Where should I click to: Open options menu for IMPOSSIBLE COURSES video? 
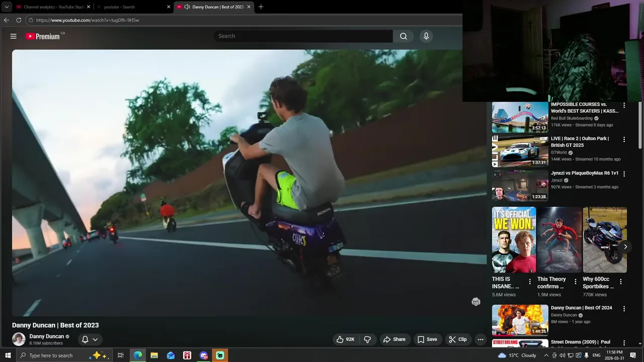[x=624, y=106]
